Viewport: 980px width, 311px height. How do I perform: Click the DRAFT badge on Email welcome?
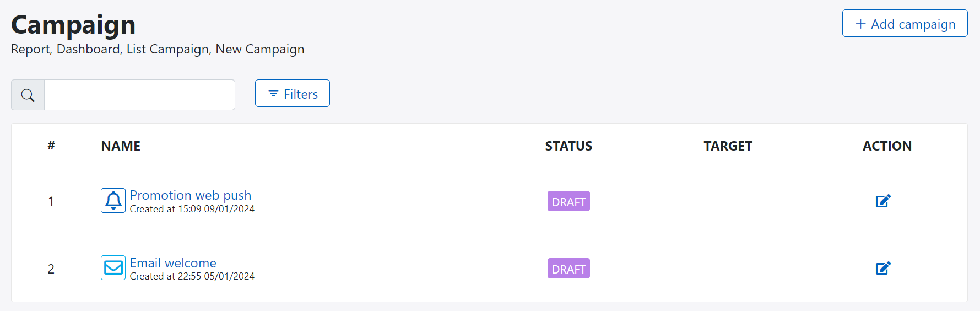568,269
